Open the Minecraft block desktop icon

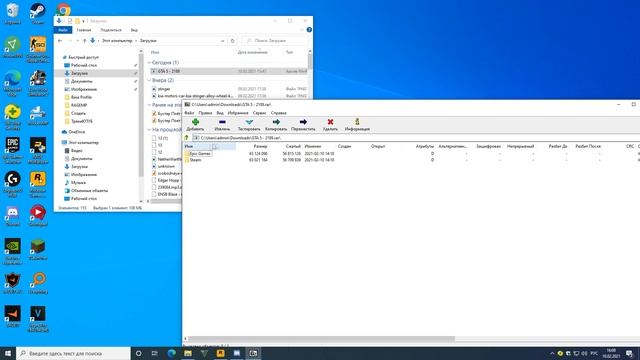coord(38,250)
